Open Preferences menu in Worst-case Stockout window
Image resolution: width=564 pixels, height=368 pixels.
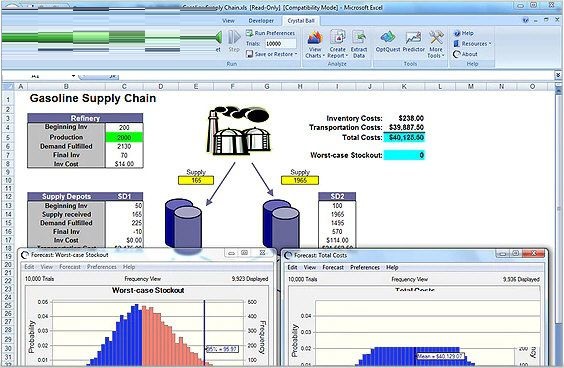[x=101, y=267]
